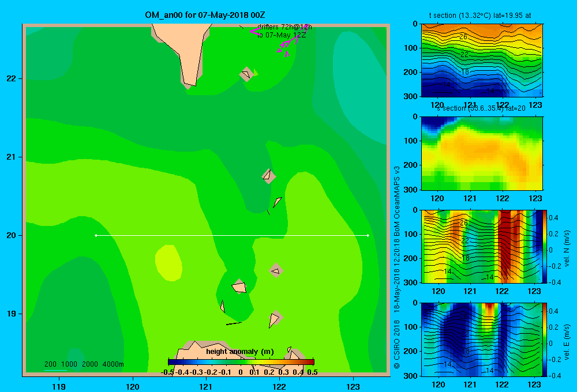This screenshot has width=577, height=392.
Task: Click the longitude 119 label below main map
Action: 59,387
